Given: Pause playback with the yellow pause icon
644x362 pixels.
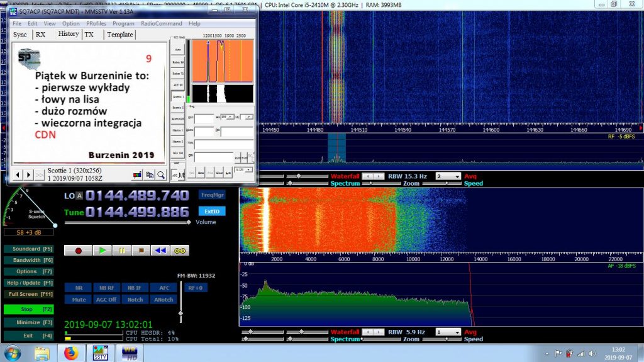Looking at the screenshot, I should (x=122, y=251).
